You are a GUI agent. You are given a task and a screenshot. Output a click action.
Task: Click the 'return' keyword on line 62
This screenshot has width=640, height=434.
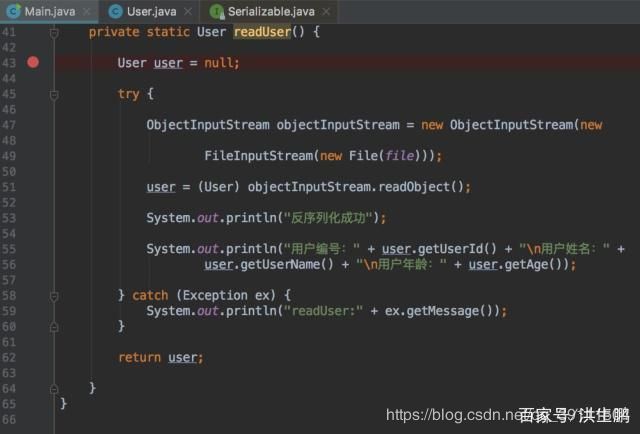139,357
